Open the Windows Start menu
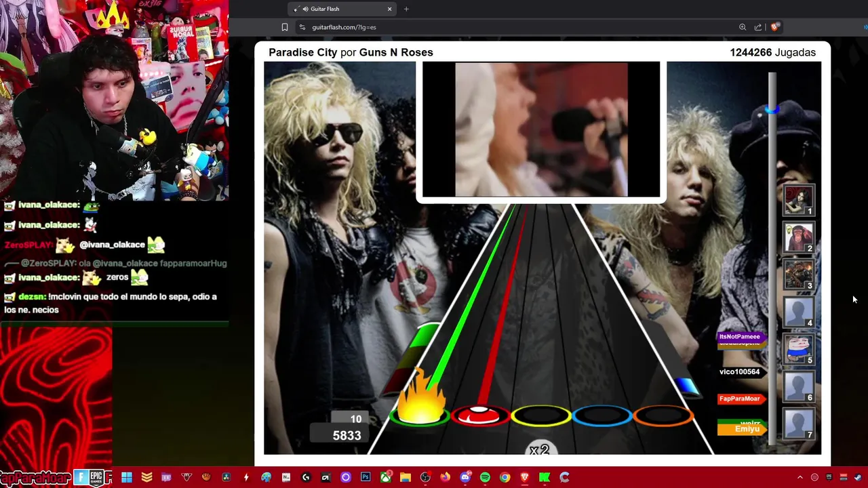868x488 pixels. (127, 477)
